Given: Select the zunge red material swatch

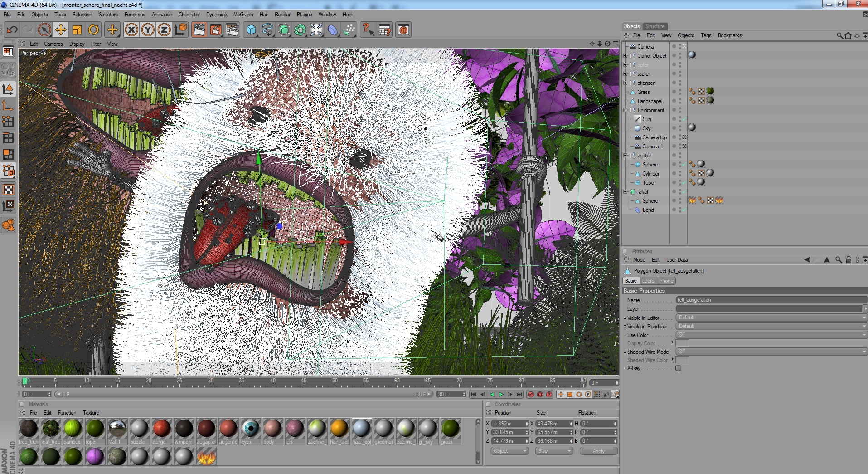Looking at the screenshot, I should pyautogui.click(x=161, y=431).
